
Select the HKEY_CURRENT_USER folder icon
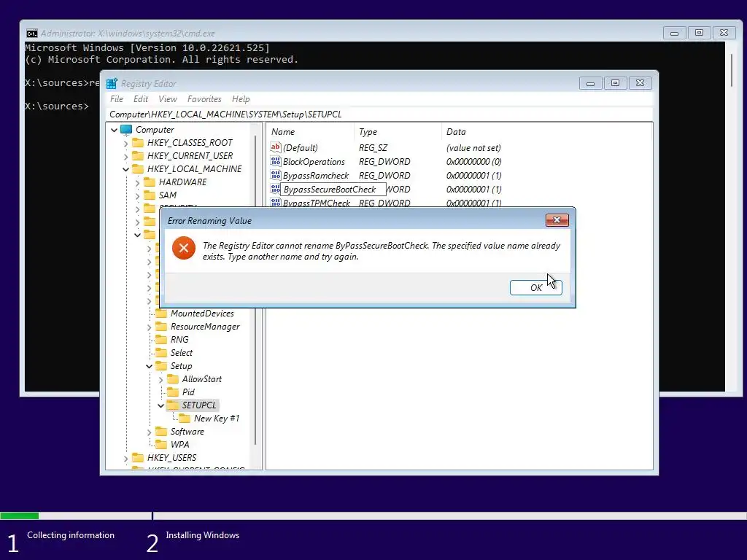(138, 156)
